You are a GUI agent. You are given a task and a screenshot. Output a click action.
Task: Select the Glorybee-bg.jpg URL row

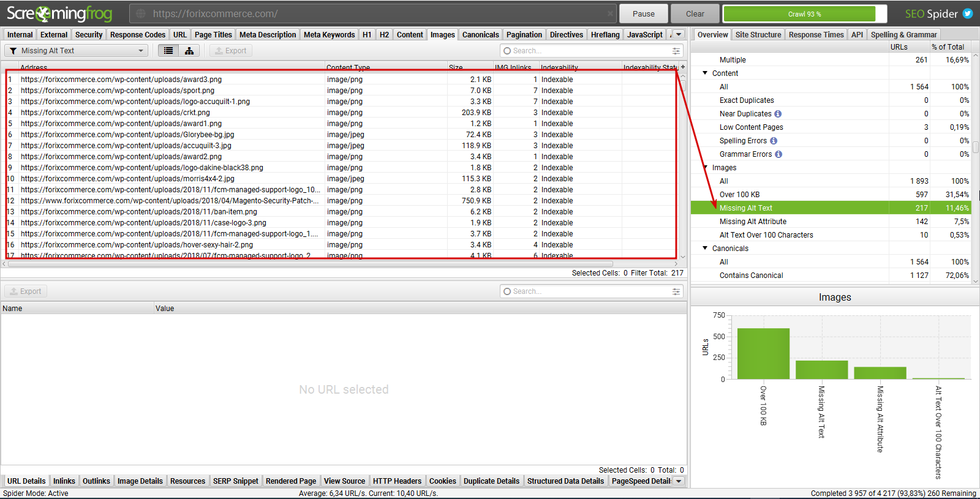341,135
